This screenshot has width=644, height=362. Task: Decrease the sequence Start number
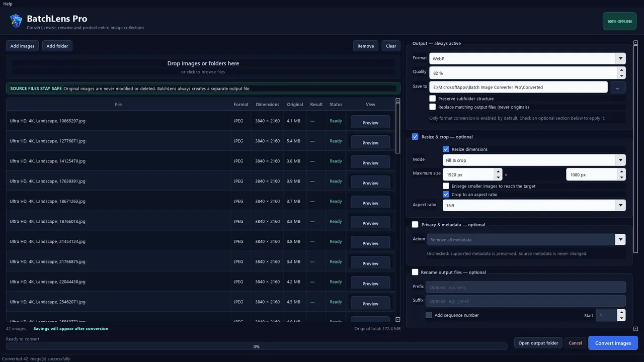coord(622,319)
